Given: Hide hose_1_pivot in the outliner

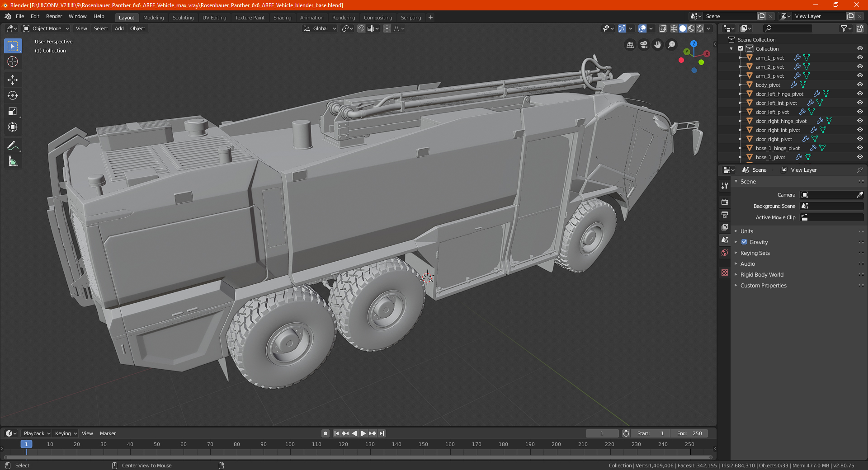Looking at the screenshot, I should 860,157.
